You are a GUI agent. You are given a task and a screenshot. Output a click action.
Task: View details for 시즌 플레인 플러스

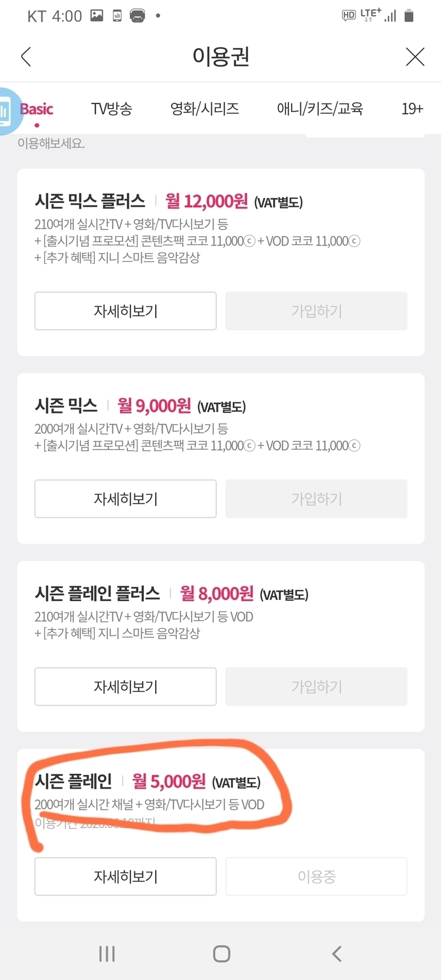125,687
